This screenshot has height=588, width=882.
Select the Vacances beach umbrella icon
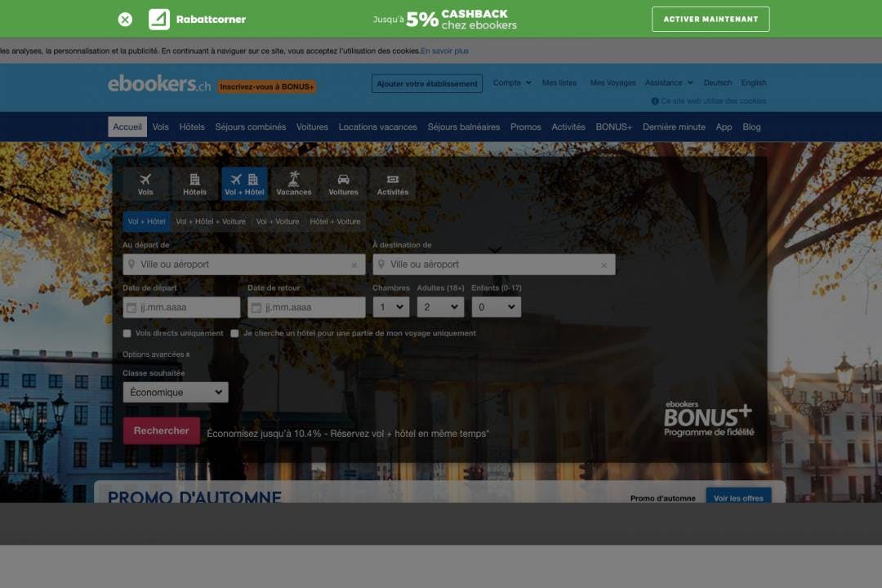[x=295, y=178]
